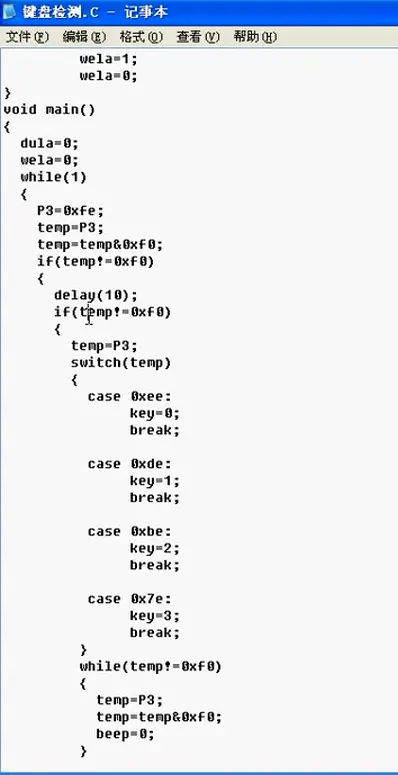The width and height of the screenshot is (398, 775).
Task: Place the cursor at key=1;
Action: pyautogui.click(x=155, y=480)
